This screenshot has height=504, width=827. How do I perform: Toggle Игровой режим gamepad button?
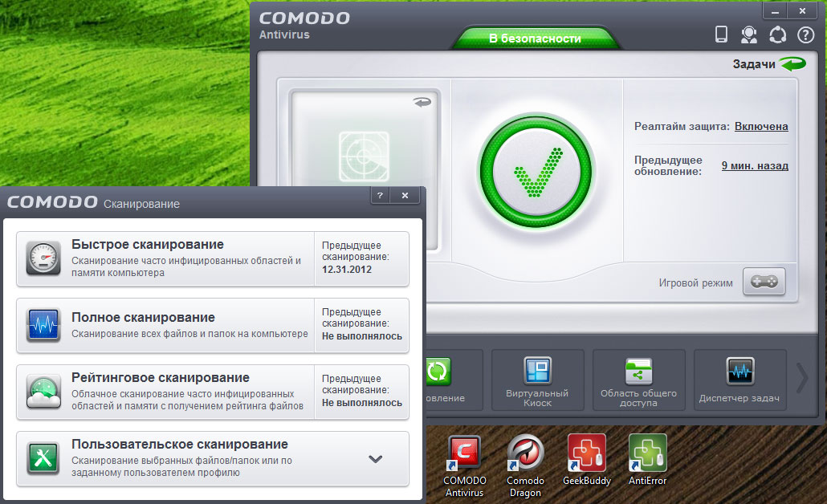pyautogui.click(x=764, y=282)
